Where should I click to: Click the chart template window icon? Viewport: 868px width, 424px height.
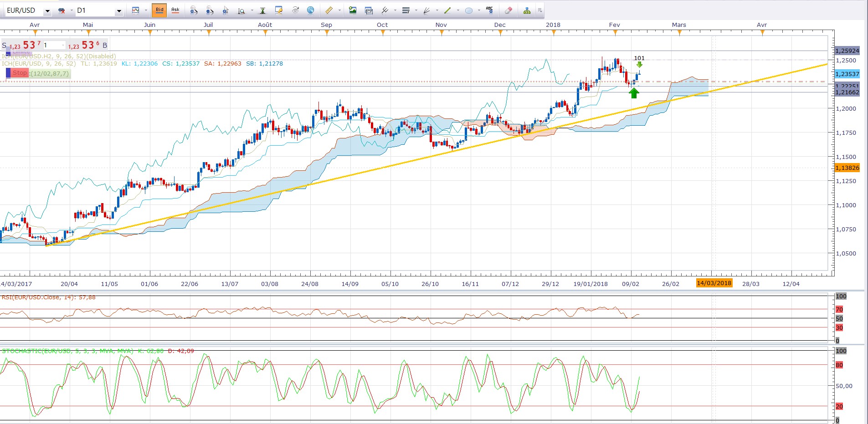point(369,10)
